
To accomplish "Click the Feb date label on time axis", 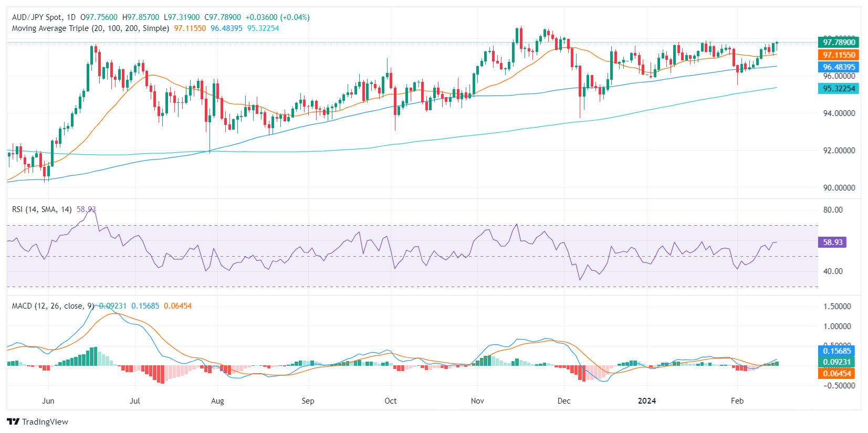I will click(x=737, y=400).
